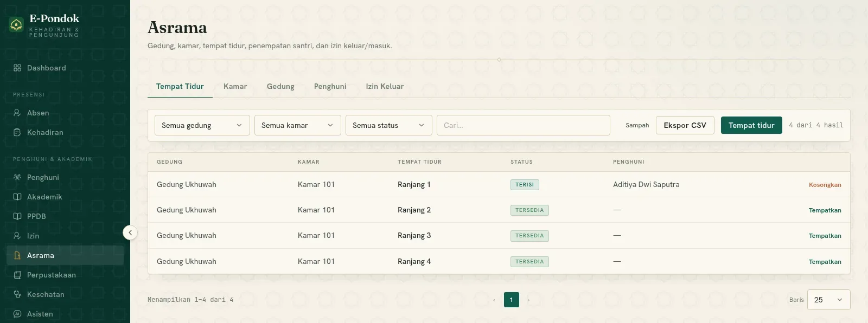The height and width of the screenshot is (323, 868).
Task: Click the E-Pondok logo icon
Action: 16,24
